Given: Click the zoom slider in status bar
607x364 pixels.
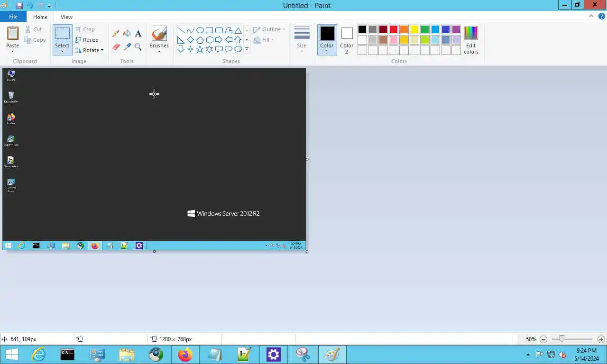Looking at the screenshot, I should coord(562,339).
